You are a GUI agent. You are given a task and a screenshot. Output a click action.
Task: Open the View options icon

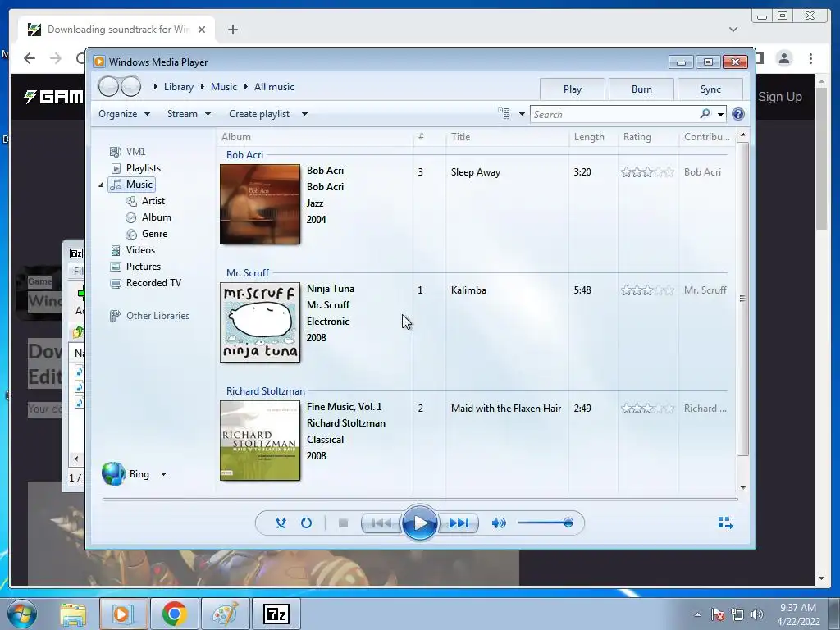504,113
